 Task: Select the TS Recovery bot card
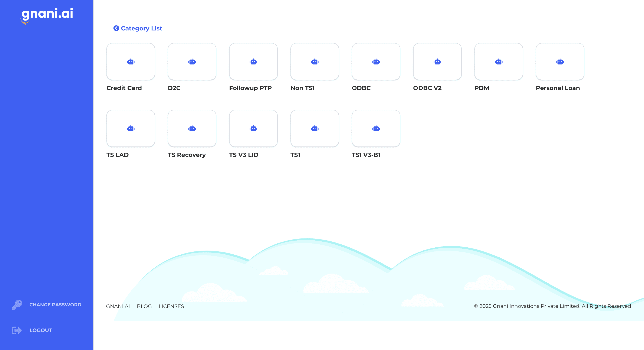192,129
